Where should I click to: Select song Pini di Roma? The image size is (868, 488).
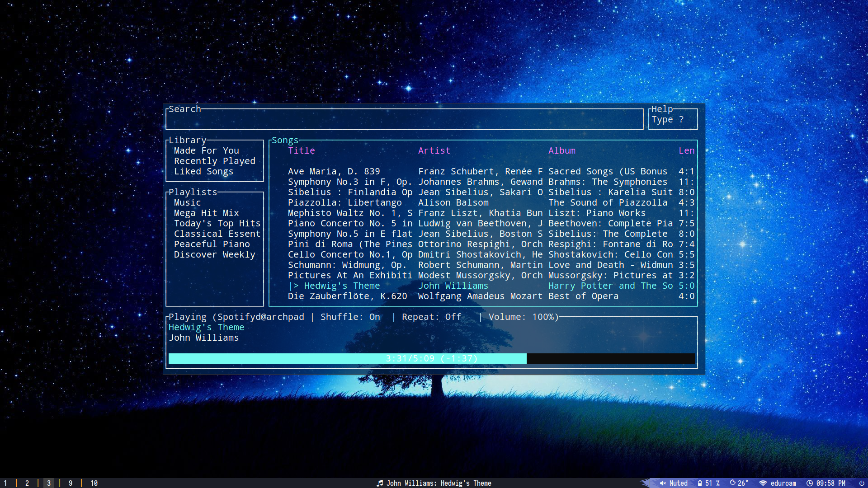coord(350,244)
